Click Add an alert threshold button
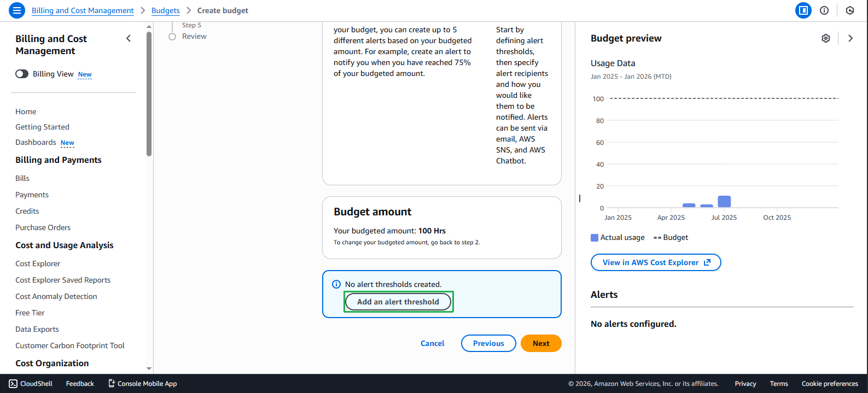This screenshot has width=868, height=393. click(x=398, y=302)
